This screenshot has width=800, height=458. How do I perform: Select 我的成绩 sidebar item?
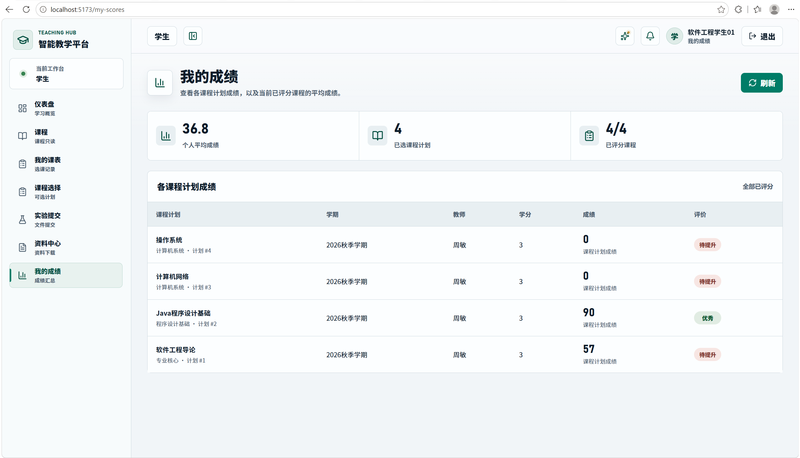66,275
